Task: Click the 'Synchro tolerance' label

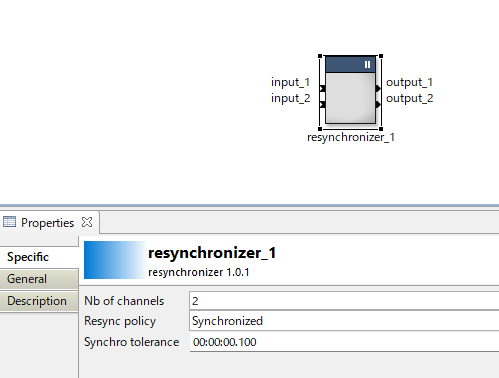Action: (132, 342)
